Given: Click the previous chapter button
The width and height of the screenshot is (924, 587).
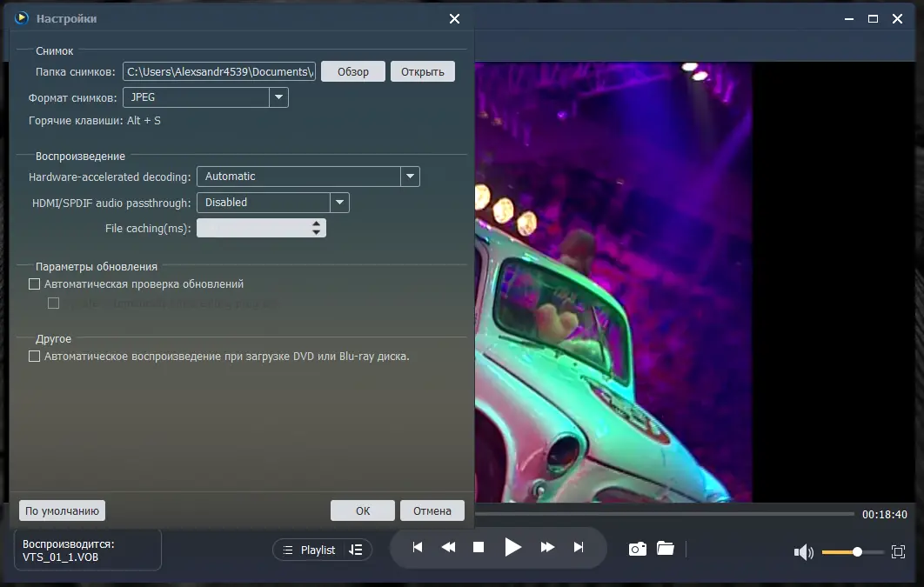Looking at the screenshot, I should click(x=418, y=547).
